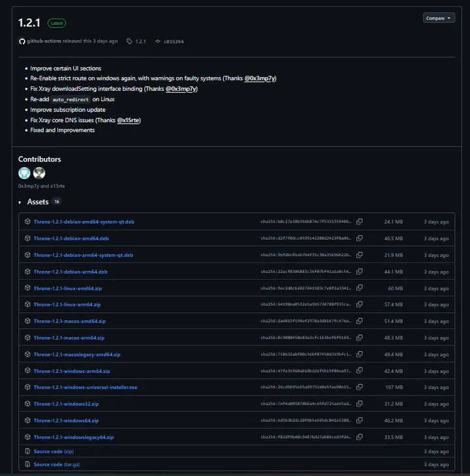Download Throne-1.2.1-debian-arm64-system-qt.deb
This screenshot has height=476, width=470.
83,255
